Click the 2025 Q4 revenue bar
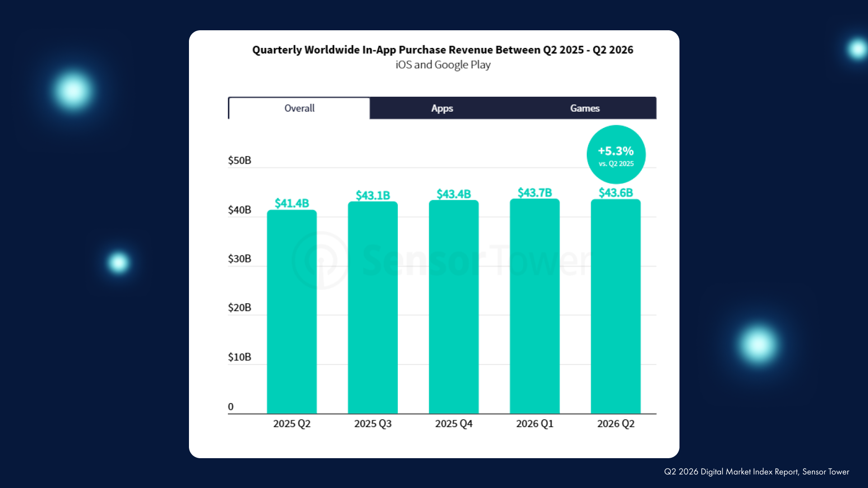The height and width of the screenshot is (488, 868). [453, 307]
